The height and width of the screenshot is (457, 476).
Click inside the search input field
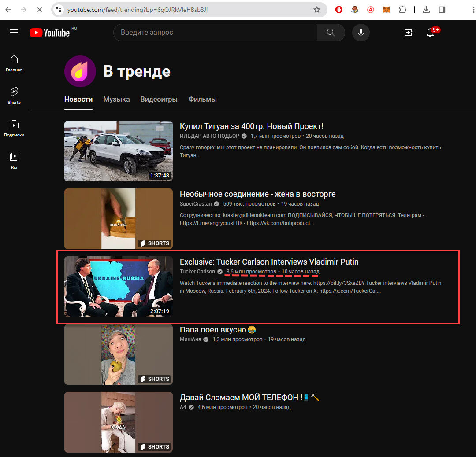pos(212,32)
